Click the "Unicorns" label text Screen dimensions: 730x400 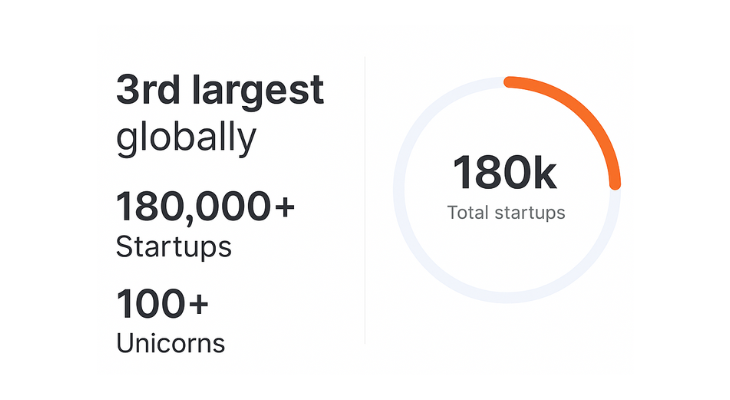pos(170,344)
